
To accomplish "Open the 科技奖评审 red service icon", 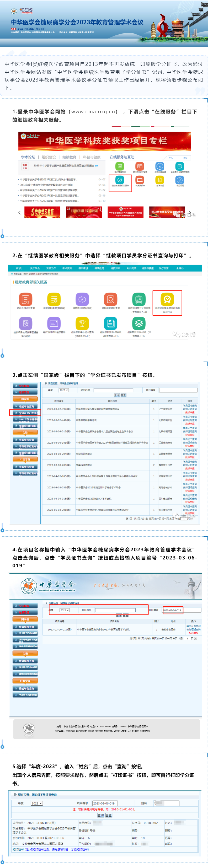I will click(x=140, y=180).
